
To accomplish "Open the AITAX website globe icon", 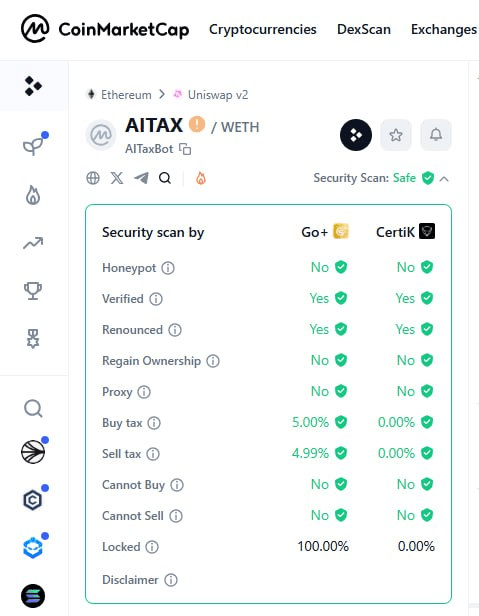I will pyautogui.click(x=93, y=178).
